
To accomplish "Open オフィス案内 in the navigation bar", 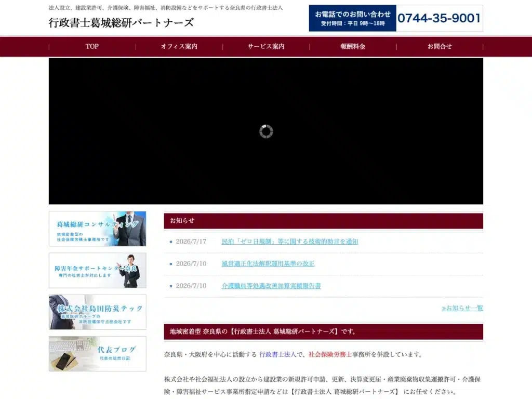I will tap(179, 46).
